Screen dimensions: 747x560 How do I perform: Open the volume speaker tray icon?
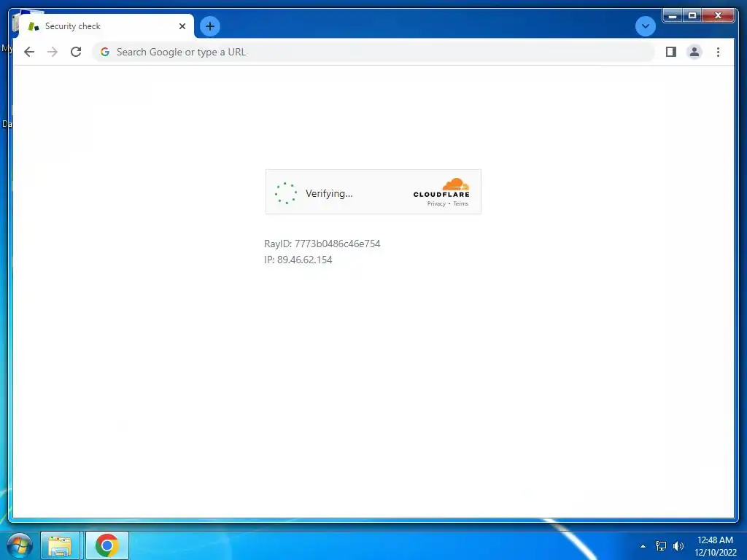678,546
